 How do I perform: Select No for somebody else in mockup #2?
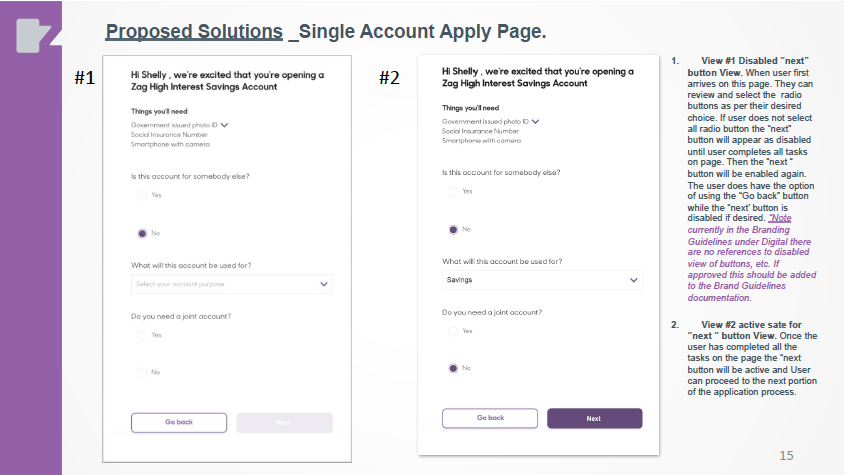coord(452,229)
